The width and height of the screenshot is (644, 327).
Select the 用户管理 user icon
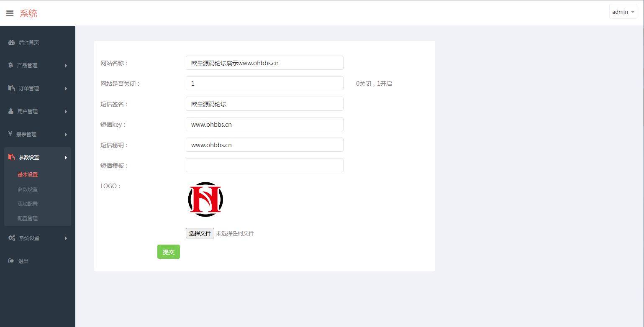tap(11, 111)
